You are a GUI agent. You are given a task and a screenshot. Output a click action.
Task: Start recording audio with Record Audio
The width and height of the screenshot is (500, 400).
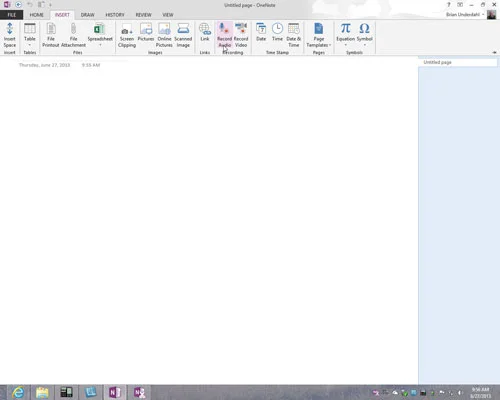tap(224, 35)
